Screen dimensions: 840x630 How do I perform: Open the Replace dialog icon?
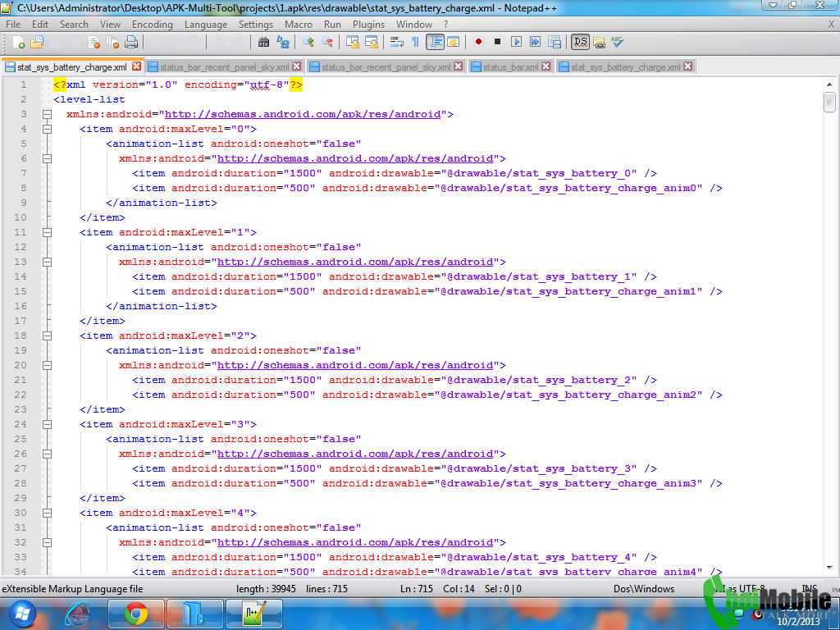pos(283,42)
